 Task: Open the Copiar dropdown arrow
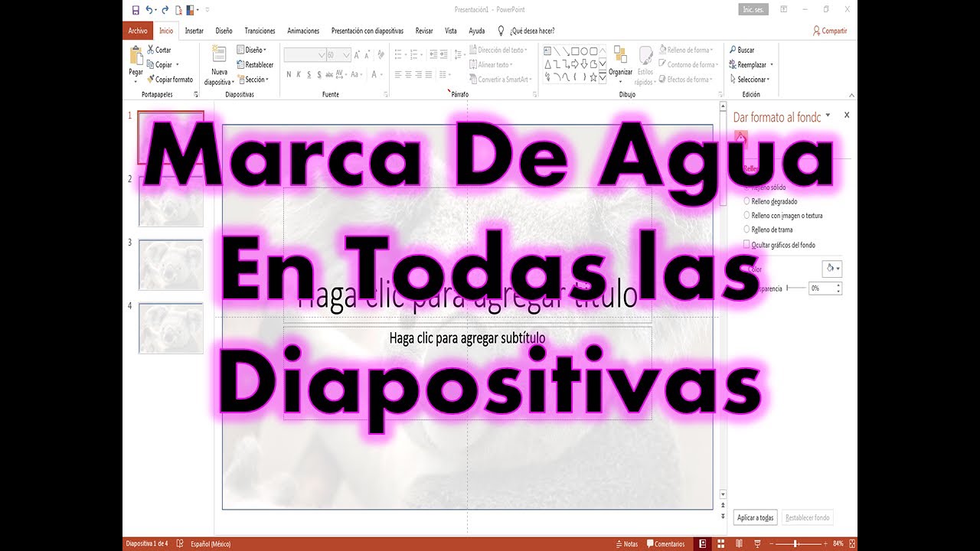coord(178,65)
